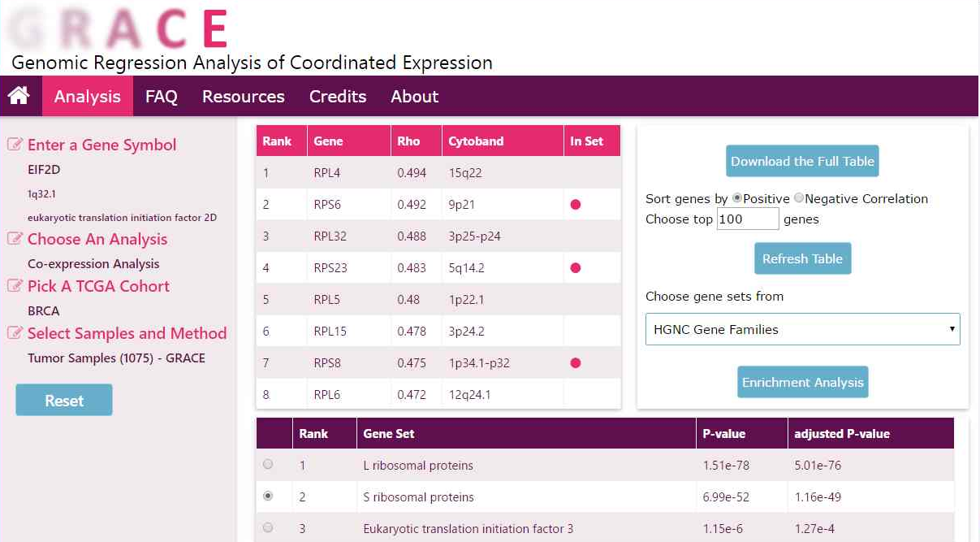This screenshot has width=980, height=542.
Task: Run the Enrichment Analysis button
Action: coord(802,382)
